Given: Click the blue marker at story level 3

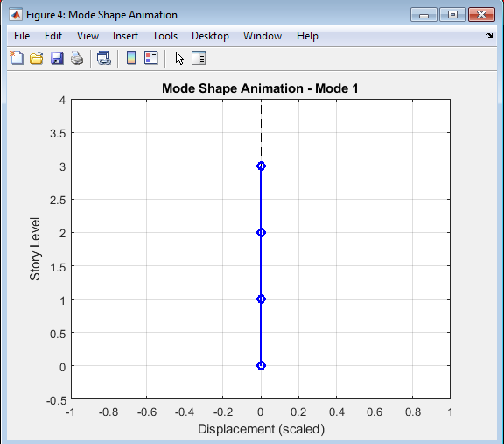Looking at the screenshot, I should click(261, 166).
